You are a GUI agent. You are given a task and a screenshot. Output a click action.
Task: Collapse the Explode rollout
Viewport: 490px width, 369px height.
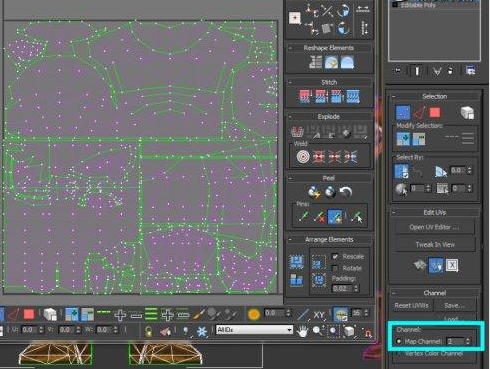click(x=290, y=117)
